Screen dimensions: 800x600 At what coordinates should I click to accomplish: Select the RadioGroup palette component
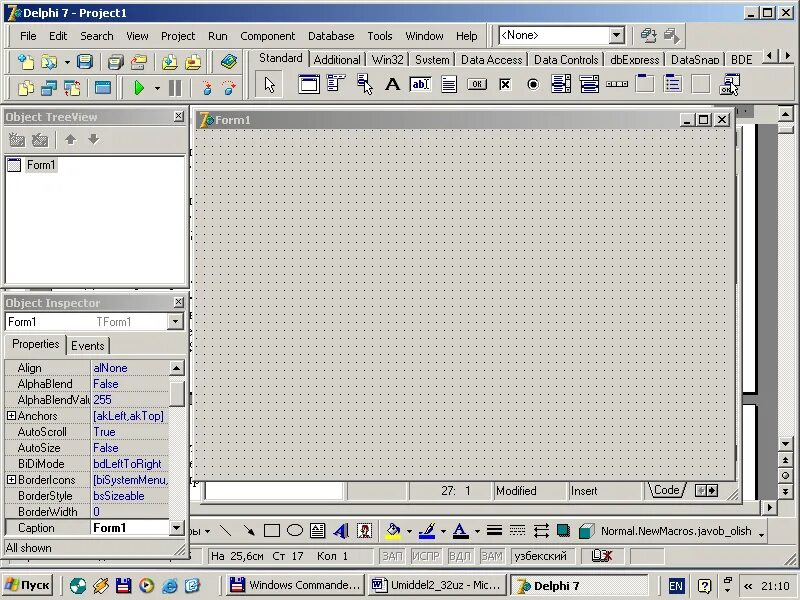tap(673, 84)
